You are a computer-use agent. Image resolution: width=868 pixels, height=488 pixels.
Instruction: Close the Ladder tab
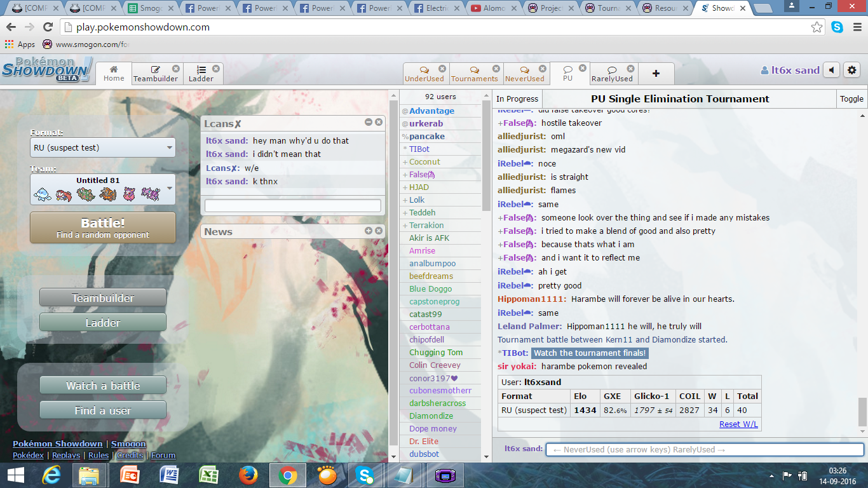216,69
